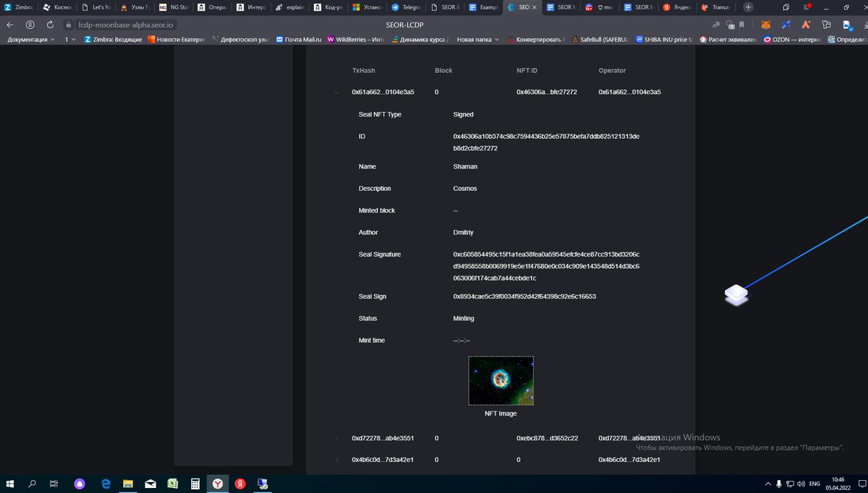Click the MetaMask fox extension icon
Viewport: 868px width, 493px height.
[766, 24]
